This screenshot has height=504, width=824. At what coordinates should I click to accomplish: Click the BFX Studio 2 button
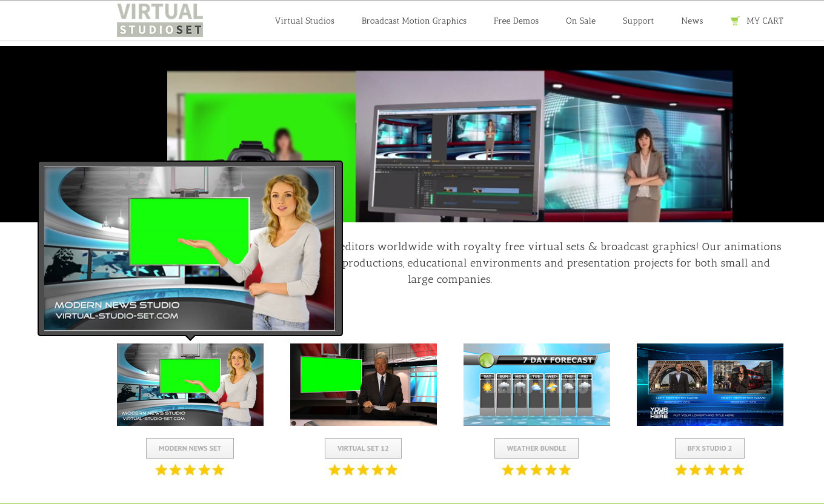point(709,448)
